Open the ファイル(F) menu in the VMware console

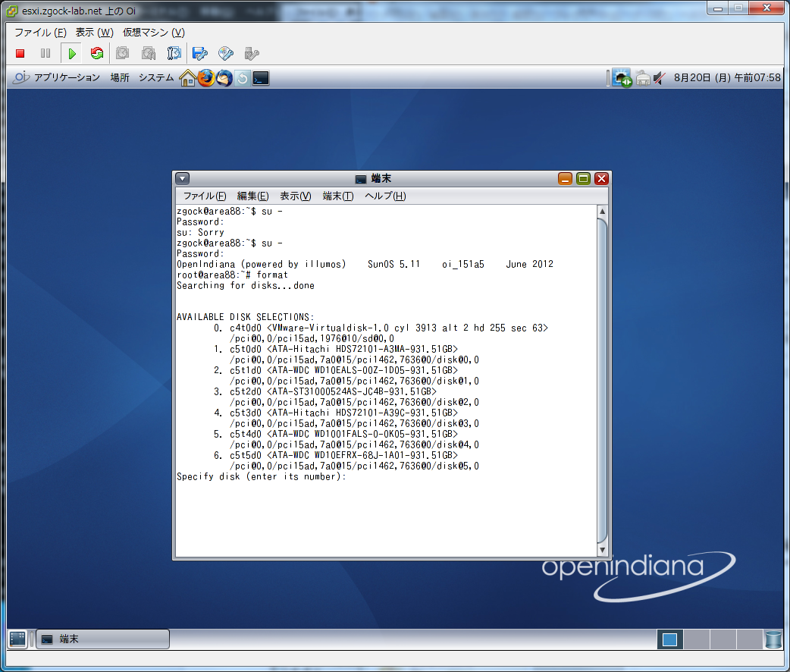pyautogui.click(x=40, y=33)
